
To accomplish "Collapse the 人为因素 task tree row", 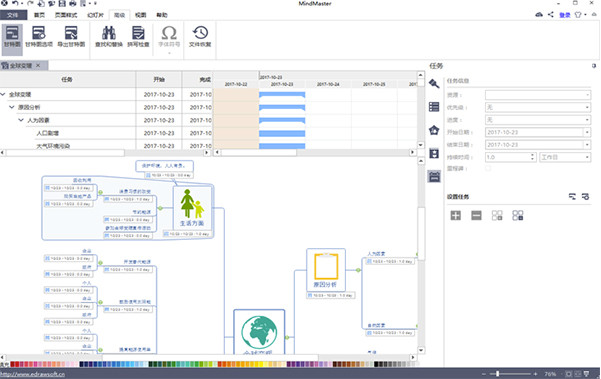I will pos(21,120).
